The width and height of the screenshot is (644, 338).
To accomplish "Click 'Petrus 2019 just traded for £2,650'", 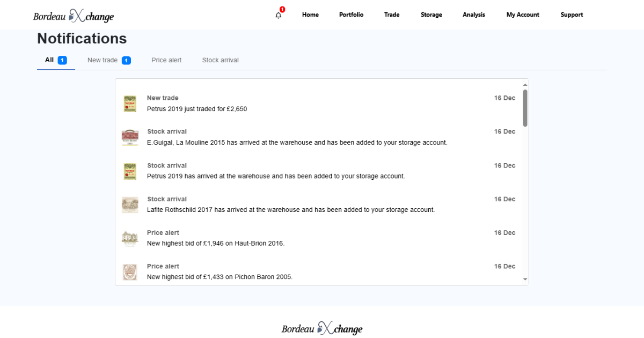I will [x=197, y=109].
